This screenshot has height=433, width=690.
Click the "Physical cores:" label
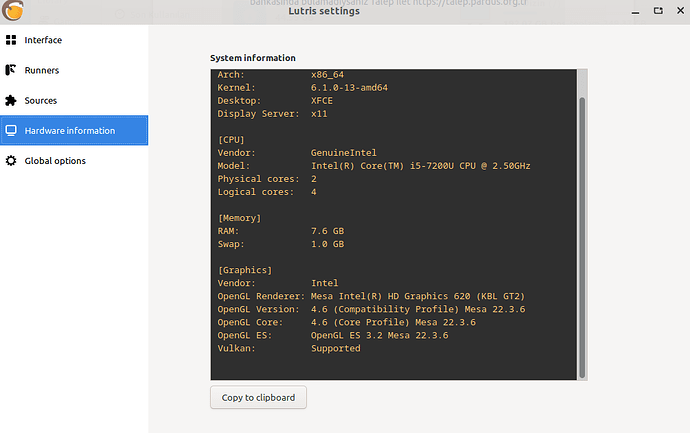(258, 179)
